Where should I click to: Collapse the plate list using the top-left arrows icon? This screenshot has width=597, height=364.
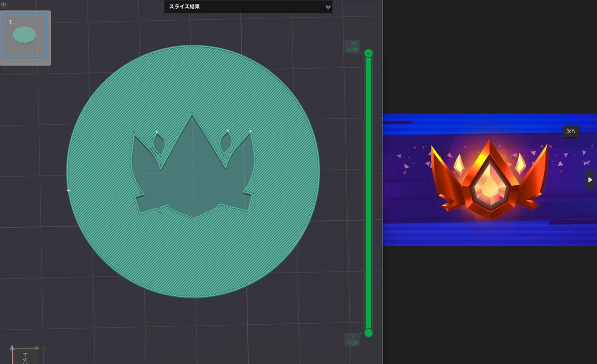point(3,4)
